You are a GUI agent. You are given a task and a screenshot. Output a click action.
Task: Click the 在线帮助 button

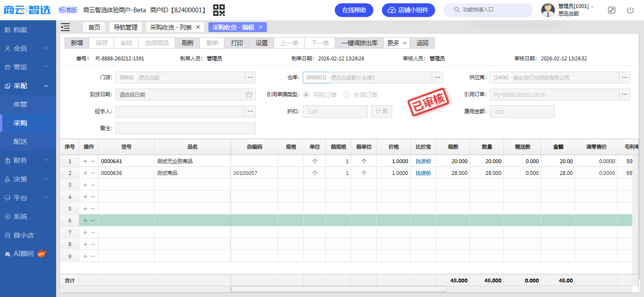(354, 10)
